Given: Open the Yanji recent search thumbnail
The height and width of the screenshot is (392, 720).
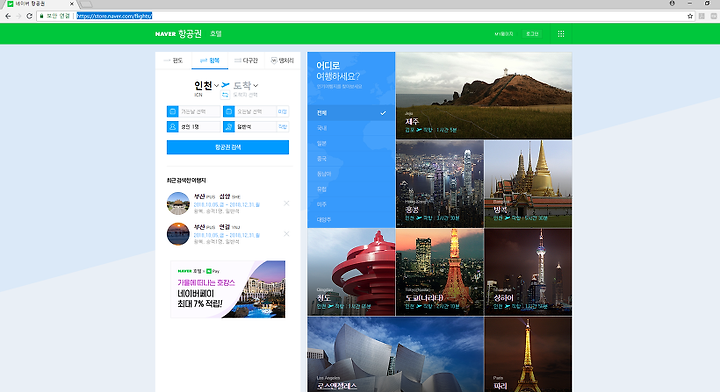Looking at the screenshot, I should (x=178, y=234).
